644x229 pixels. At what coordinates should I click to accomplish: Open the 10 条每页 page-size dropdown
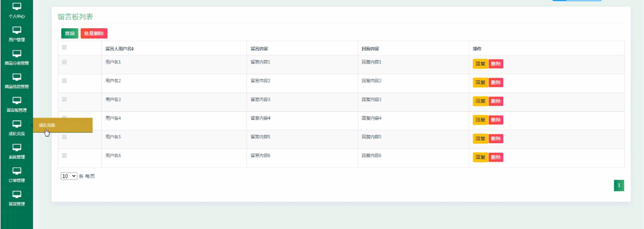click(x=69, y=176)
